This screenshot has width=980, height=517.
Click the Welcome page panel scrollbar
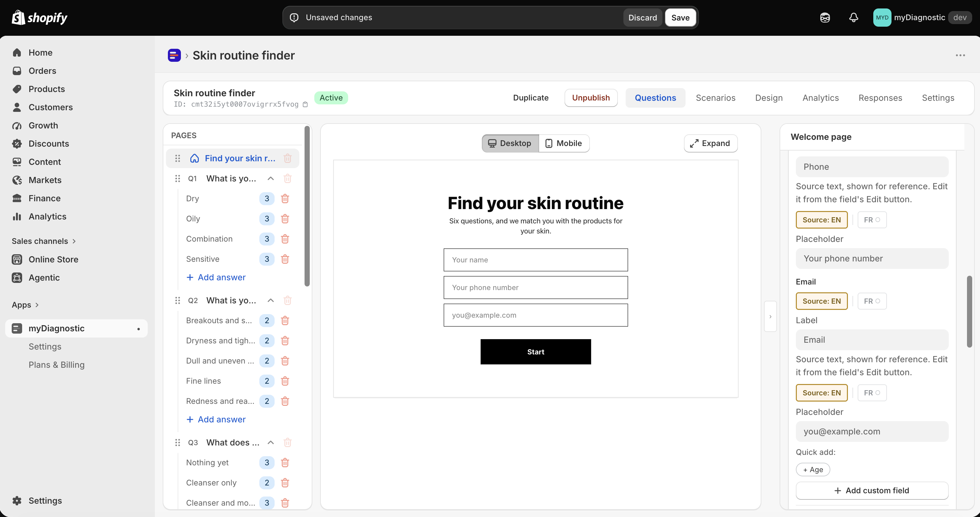click(x=969, y=312)
